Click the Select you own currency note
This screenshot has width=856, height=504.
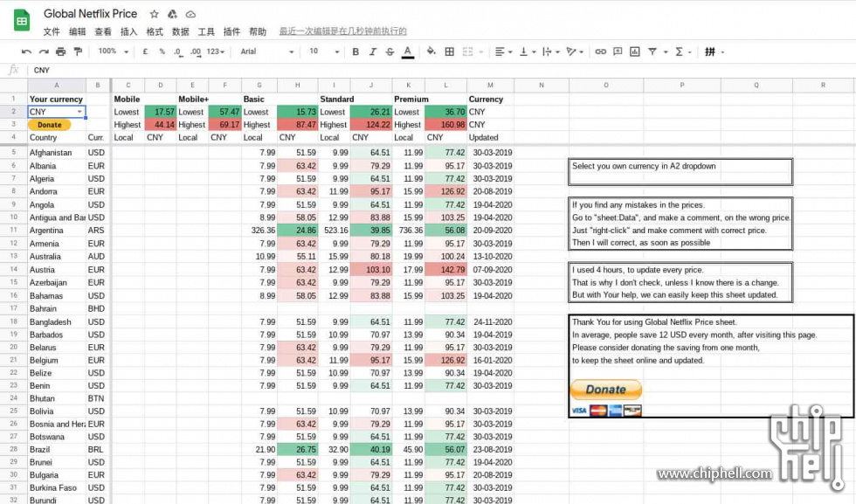pyautogui.click(x=680, y=172)
